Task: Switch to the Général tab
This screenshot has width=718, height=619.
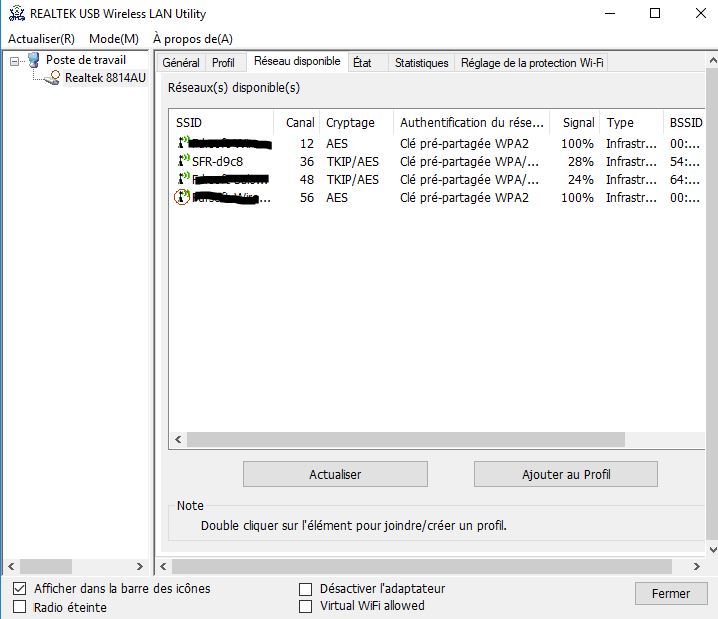Action: pyautogui.click(x=181, y=63)
